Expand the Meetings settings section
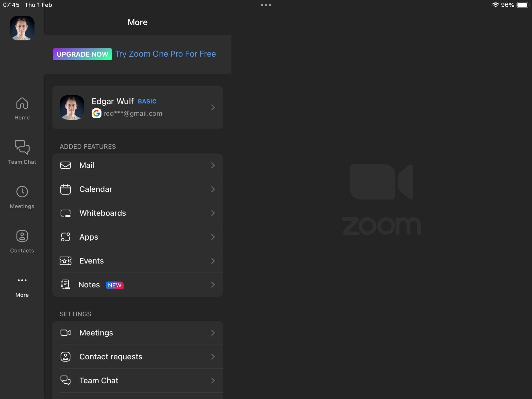The height and width of the screenshot is (399, 532). [x=137, y=332]
